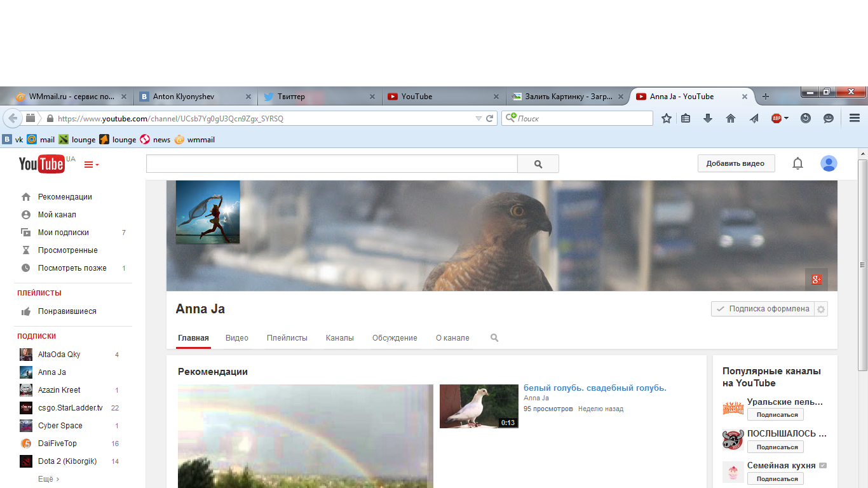Viewport: 868px width, 488px height.
Task: Bookmark this page with star icon
Action: tap(666, 118)
